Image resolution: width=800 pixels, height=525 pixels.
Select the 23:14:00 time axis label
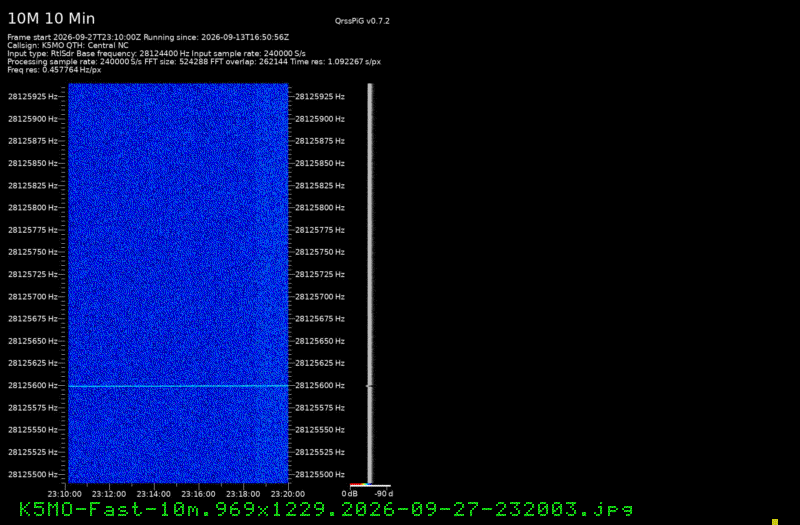click(x=154, y=494)
